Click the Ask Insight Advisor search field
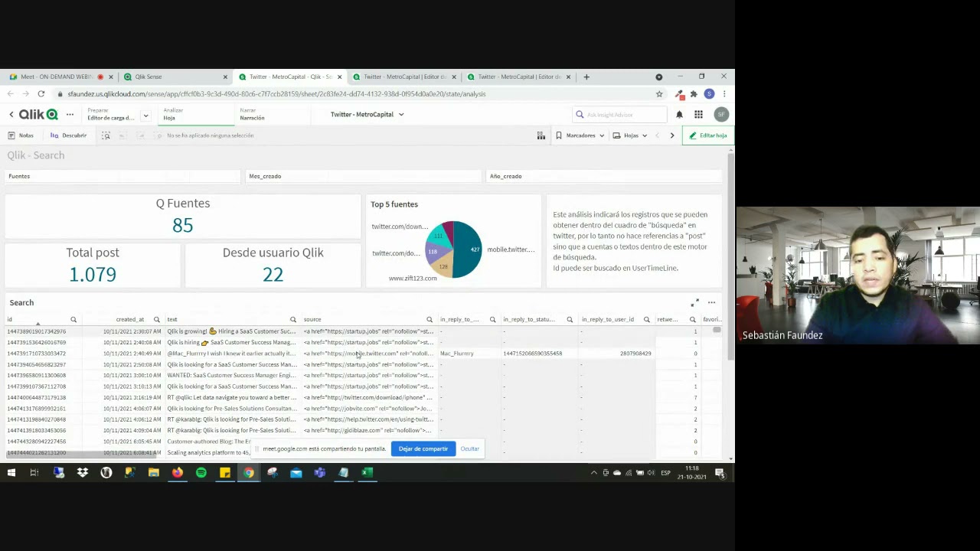 pos(620,115)
